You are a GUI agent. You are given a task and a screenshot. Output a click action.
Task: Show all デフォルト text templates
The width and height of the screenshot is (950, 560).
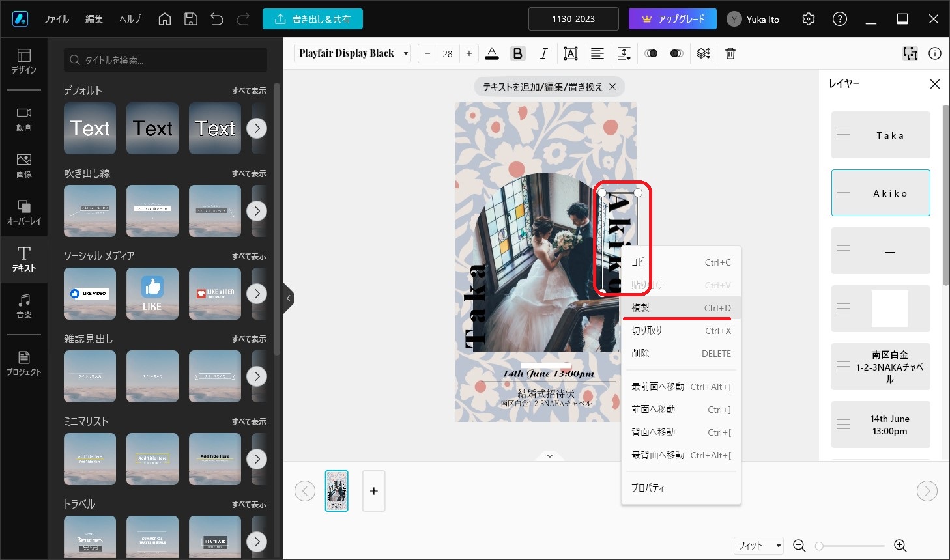click(x=250, y=91)
